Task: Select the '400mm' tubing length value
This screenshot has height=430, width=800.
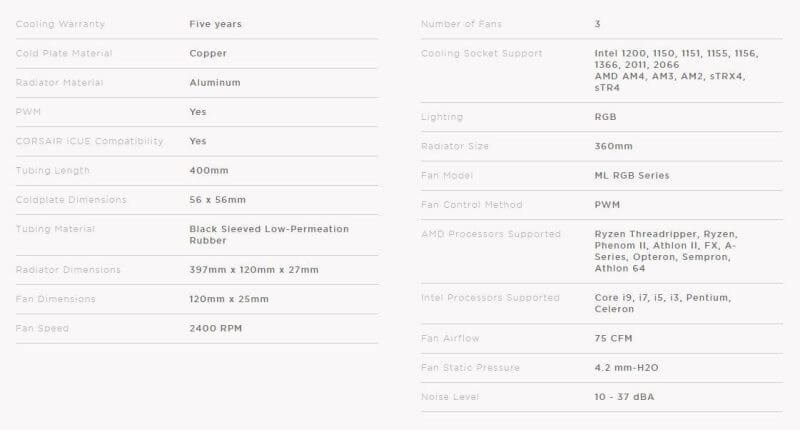Action: (x=209, y=170)
